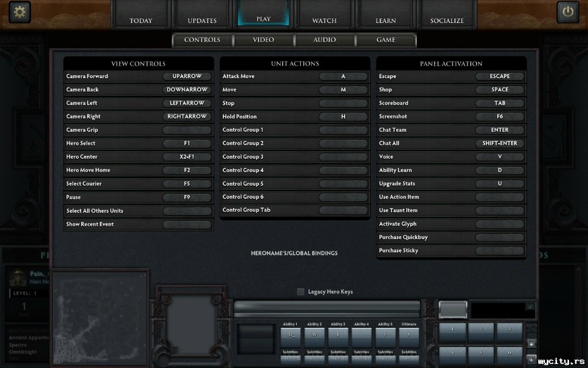Screen dimensions: 588x368
Task: Click the Shop SPACE binding
Action: click(500, 90)
